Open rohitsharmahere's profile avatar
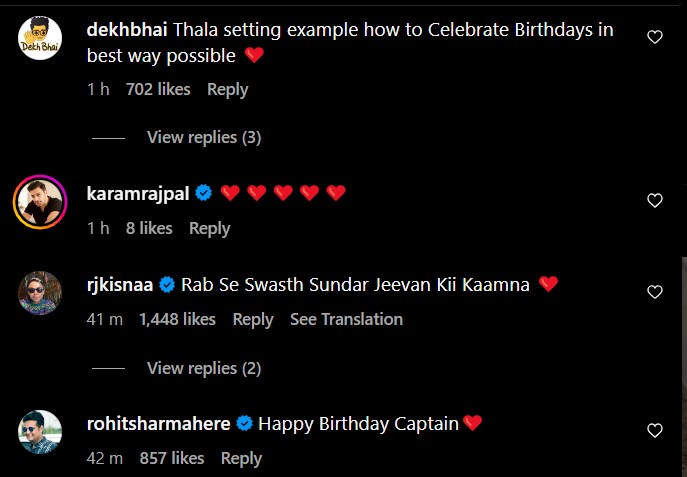687x477 pixels. (x=40, y=433)
